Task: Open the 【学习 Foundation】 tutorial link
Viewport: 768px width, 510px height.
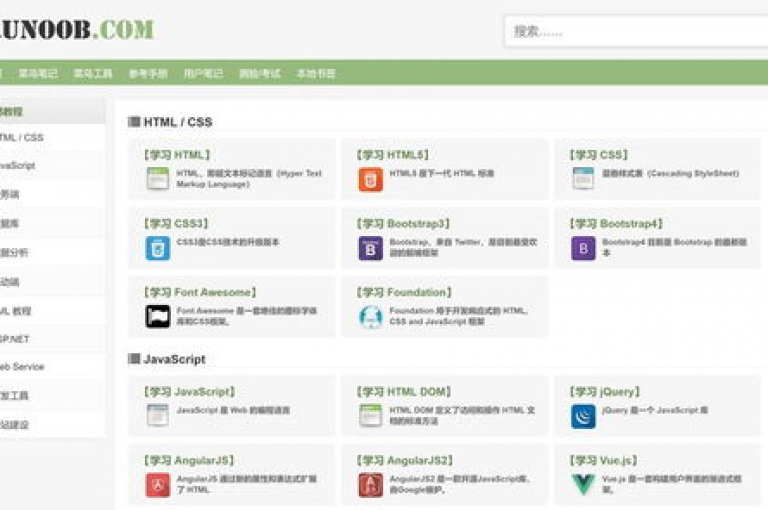Action: (404, 292)
